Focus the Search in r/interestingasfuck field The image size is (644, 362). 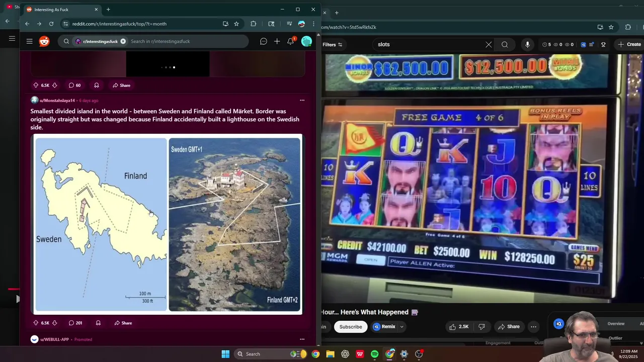click(x=186, y=41)
